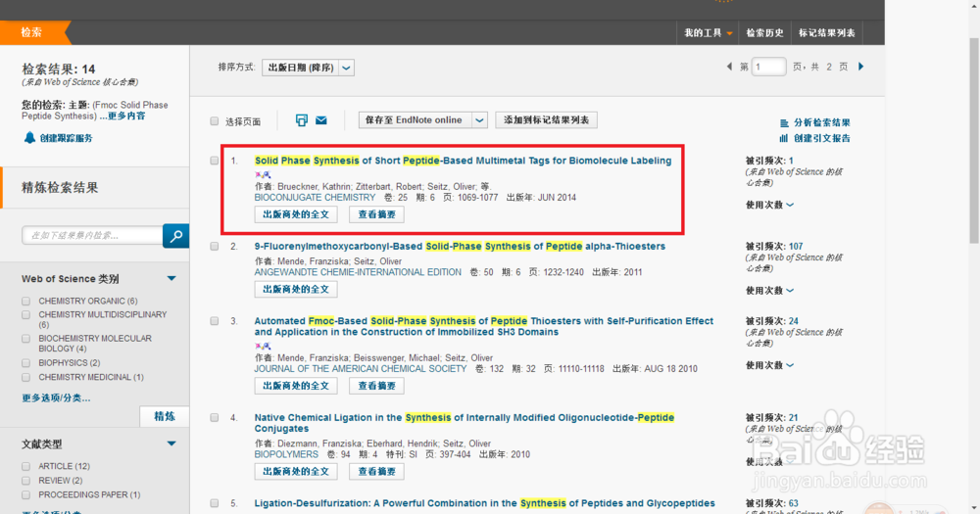Open the Search tab
Image resolution: width=980 pixels, height=514 pixels.
click(32, 32)
